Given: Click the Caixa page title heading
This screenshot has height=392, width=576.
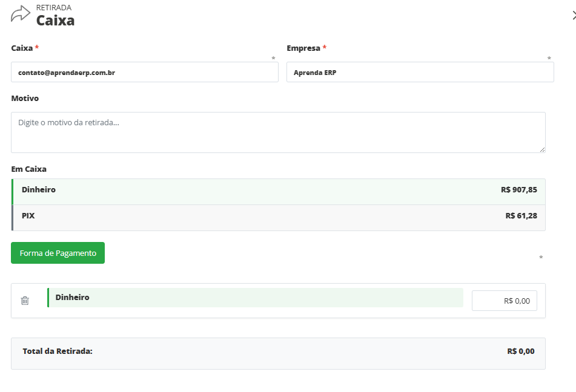Looking at the screenshot, I should (x=55, y=21).
